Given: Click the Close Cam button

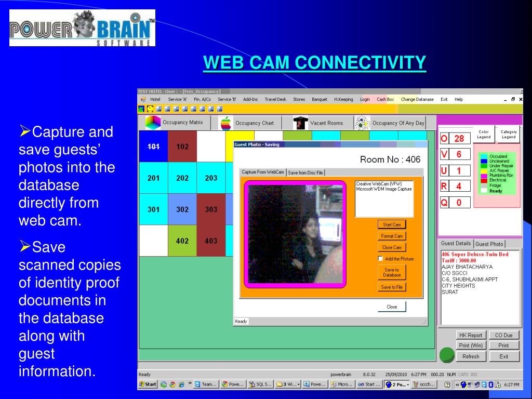Looking at the screenshot, I should pyautogui.click(x=392, y=247).
